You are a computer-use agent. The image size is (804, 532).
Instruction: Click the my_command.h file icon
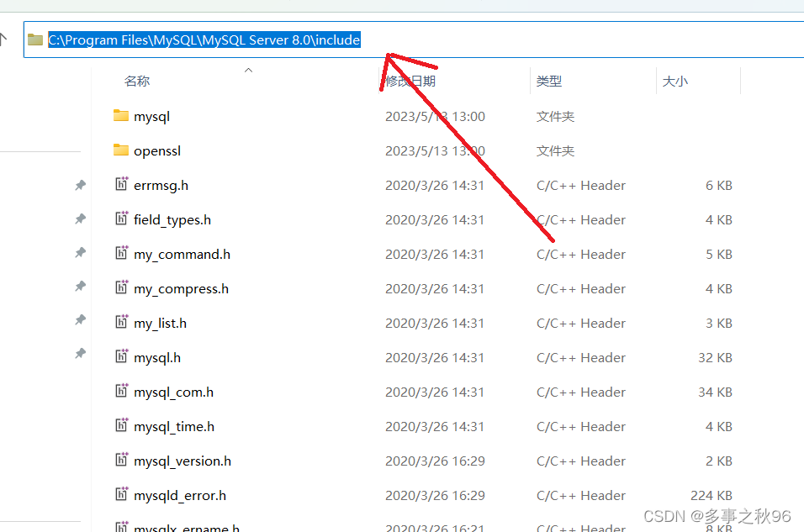coord(120,254)
